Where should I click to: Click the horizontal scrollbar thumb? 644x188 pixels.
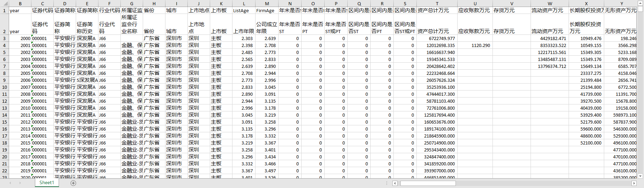pyautogui.click(x=428, y=183)
